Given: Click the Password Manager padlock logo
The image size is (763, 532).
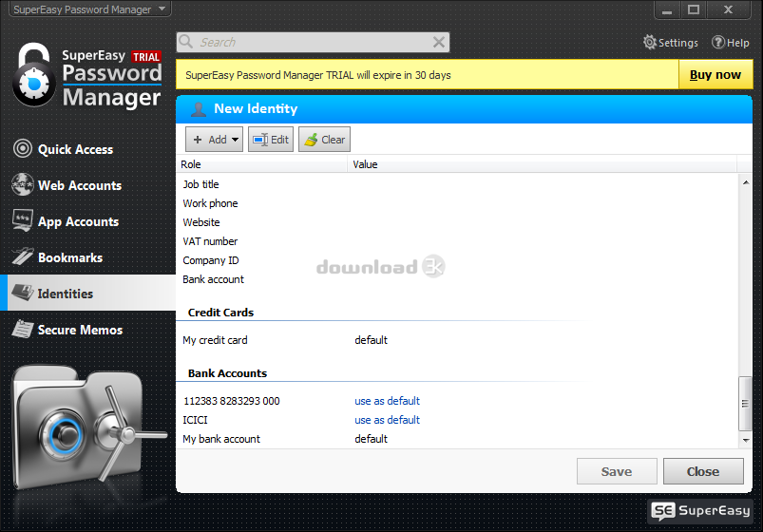Looking at the screenshot, I should coord(34,74).
